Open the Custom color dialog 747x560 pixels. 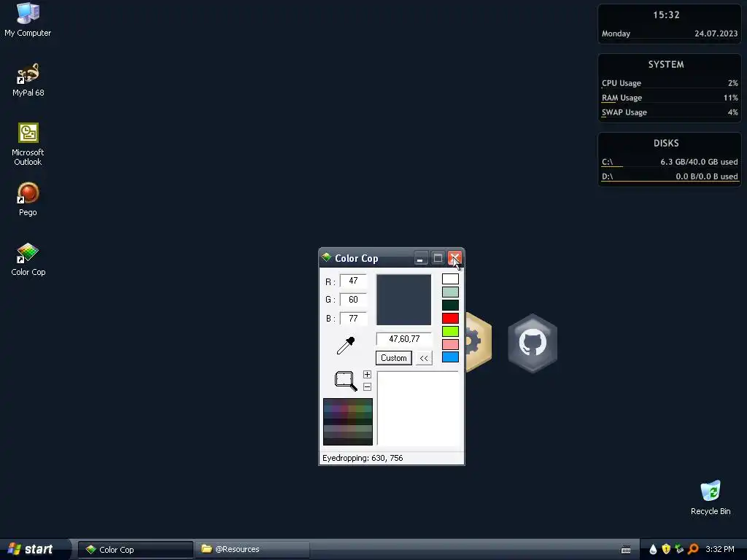point(393,357)
